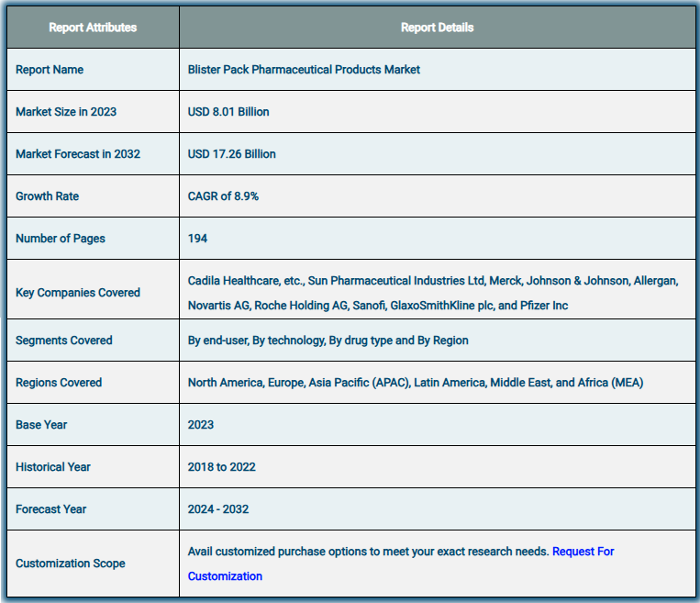Image resolution: width=700 pixels, height=603 pixels.
Task: Click the '2018 to 2022' value
Action: pyautogui.click(x=221, y=467)
